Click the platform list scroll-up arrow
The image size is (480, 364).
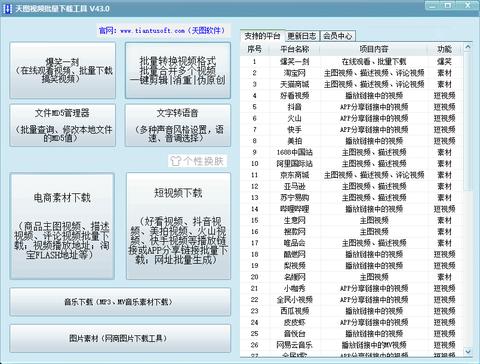[468, 48]
